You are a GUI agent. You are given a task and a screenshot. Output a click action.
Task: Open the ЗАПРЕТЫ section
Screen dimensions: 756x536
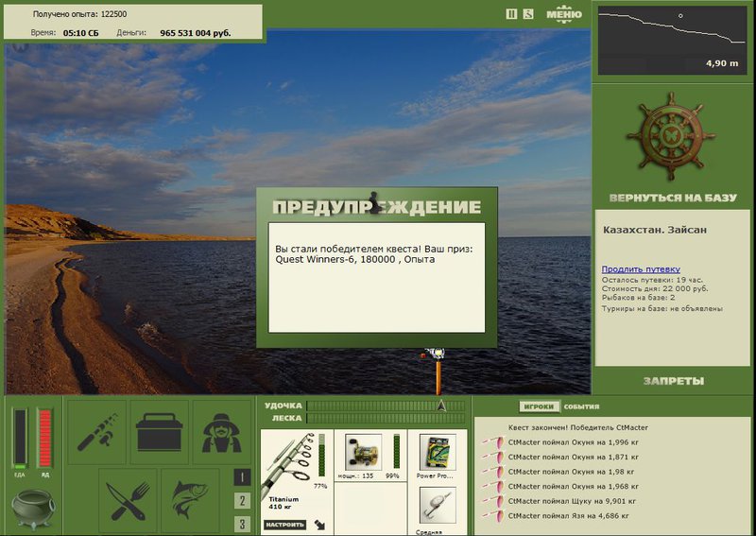pos(673,381)
